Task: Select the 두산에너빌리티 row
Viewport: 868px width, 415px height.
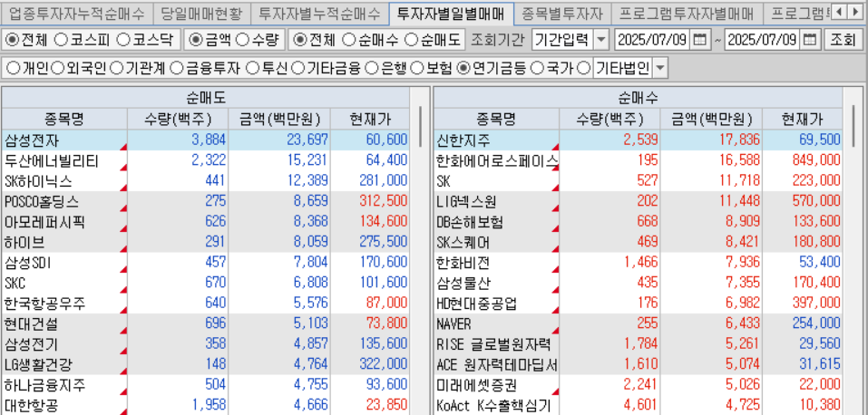Action: pyautogui.click(x=205, y=160)
